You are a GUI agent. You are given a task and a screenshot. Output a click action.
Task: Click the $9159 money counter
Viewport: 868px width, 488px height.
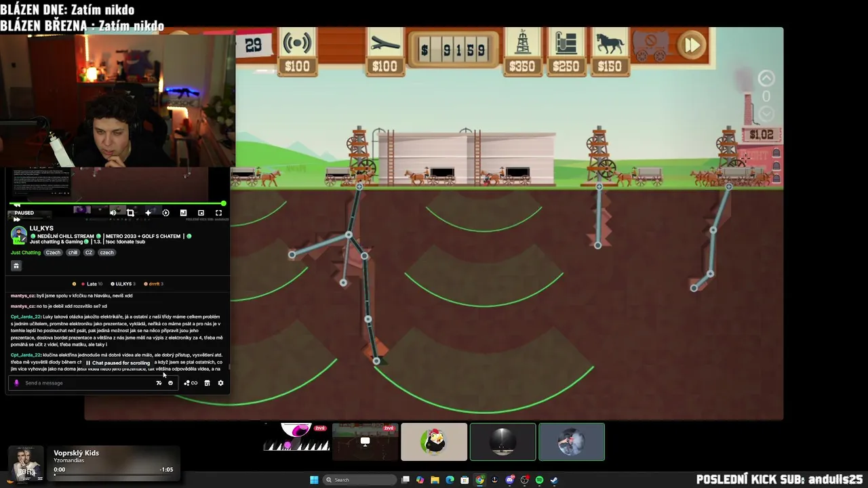point(453,49)
